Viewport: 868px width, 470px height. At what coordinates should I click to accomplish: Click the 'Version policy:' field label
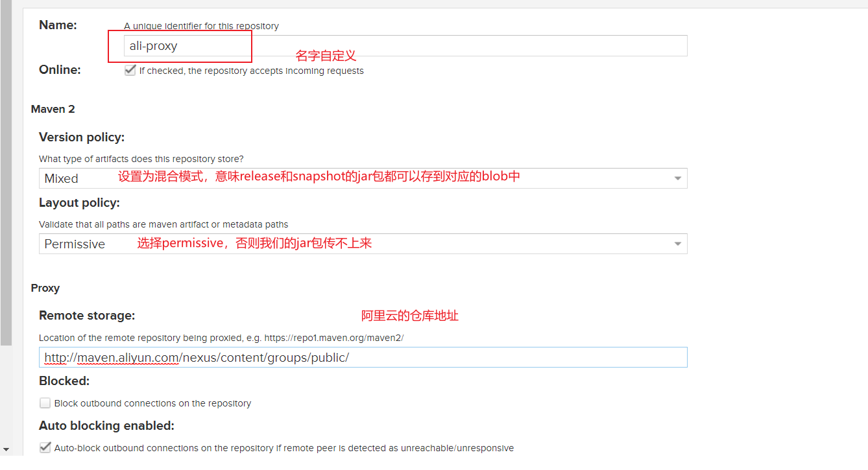pos(82,137)
